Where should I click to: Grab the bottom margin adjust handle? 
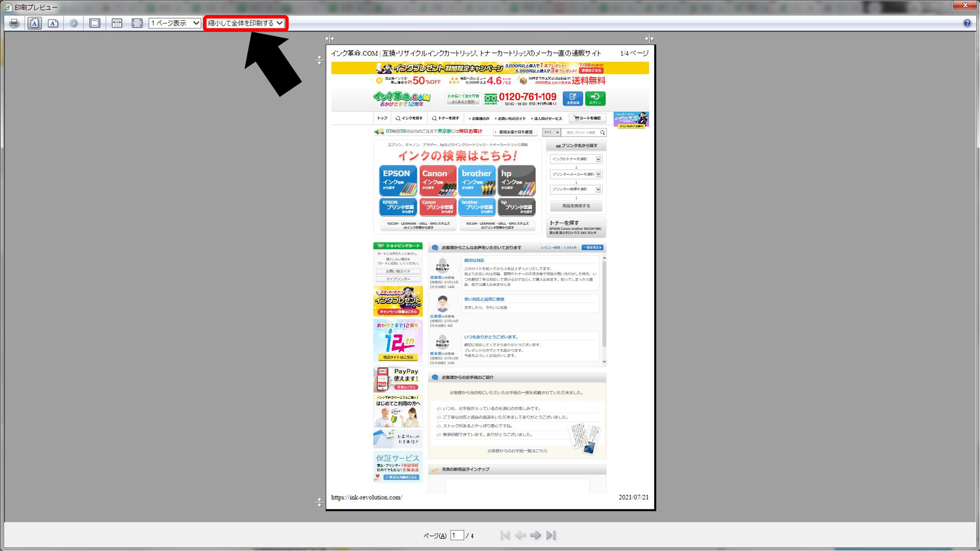(x=319, y=502)
